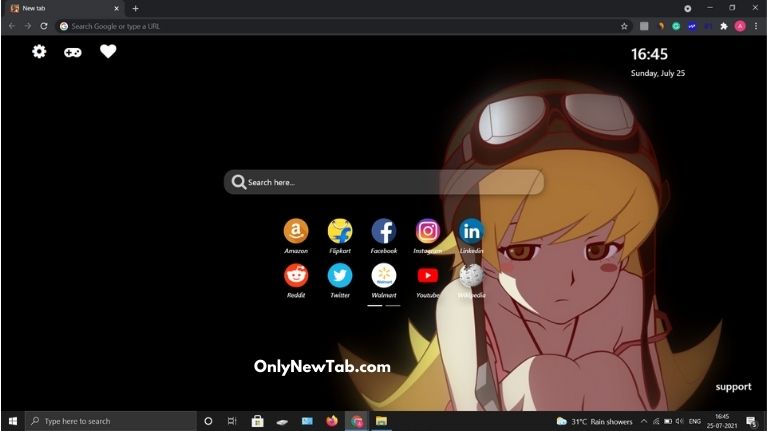Click the magnifier icon in the search box
This screenshot has width=768, height=431.
239,182
